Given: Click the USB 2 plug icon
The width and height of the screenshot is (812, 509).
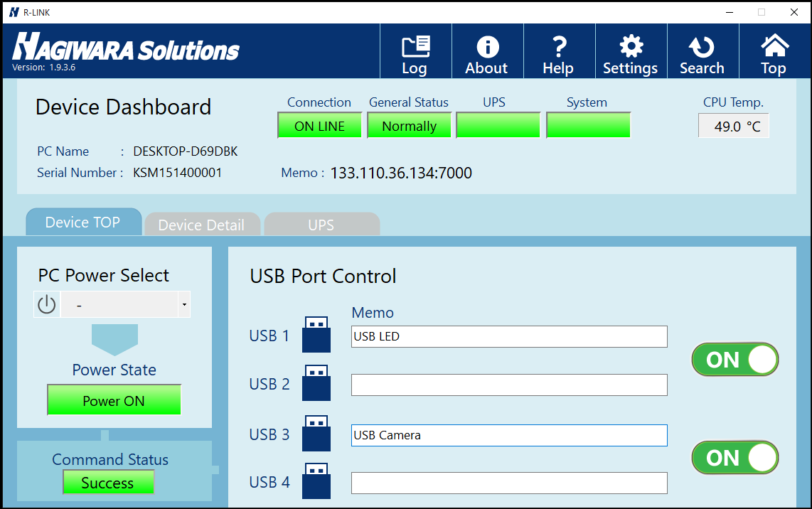Looking at the screenshot, I should tap(316, 382).
